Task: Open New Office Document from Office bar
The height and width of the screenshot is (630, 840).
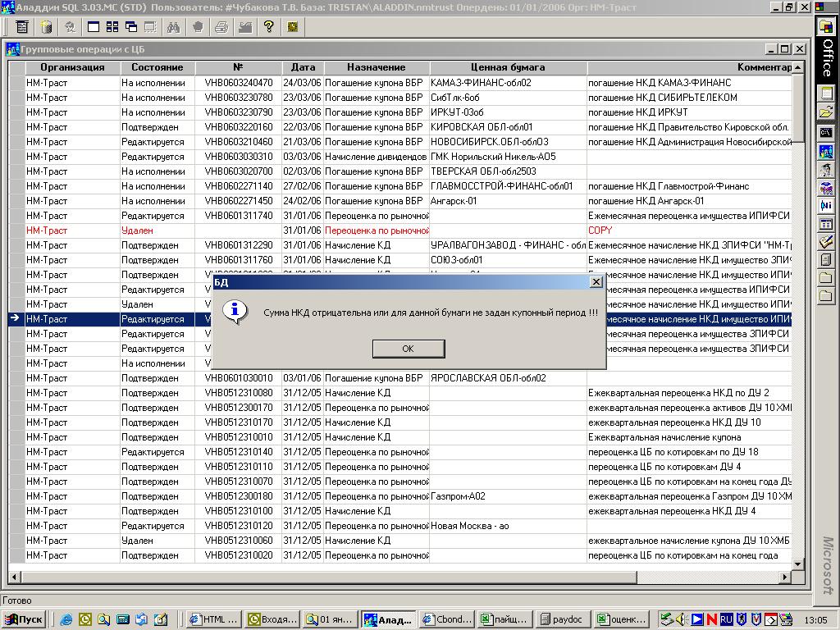Action: (x=826, y=94)
